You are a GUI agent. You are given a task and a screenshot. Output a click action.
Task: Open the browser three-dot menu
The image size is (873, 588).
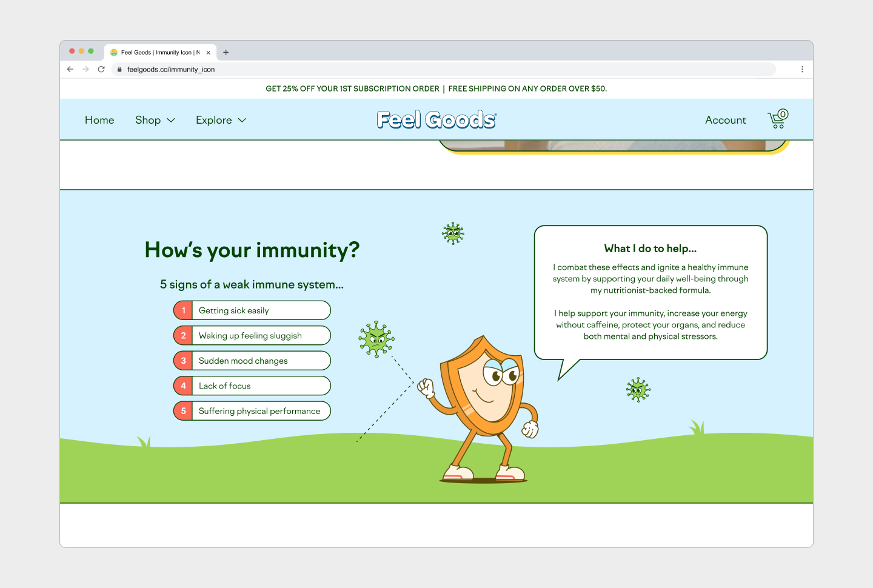point(802,69)
